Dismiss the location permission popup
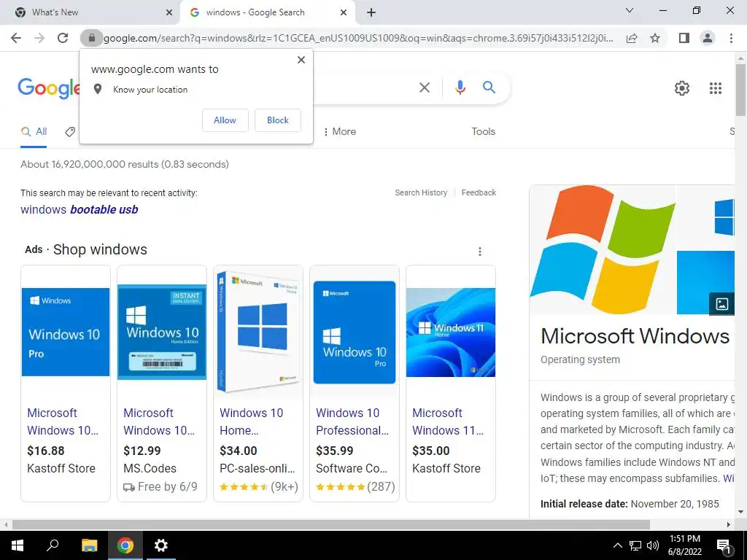Screen dimensions: 747x560 301,60
